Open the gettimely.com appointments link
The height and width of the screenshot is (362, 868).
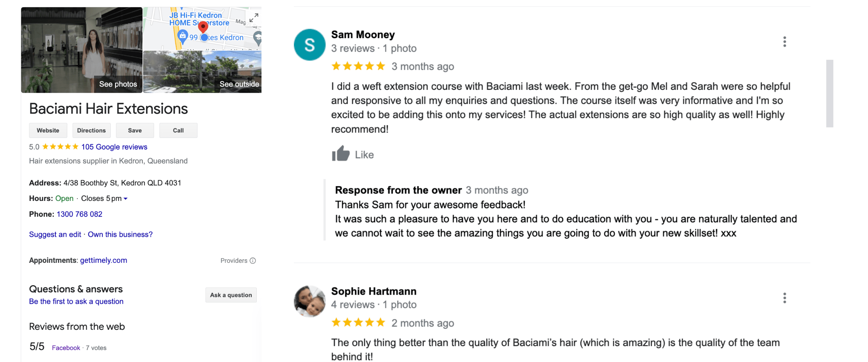[103, 260]
